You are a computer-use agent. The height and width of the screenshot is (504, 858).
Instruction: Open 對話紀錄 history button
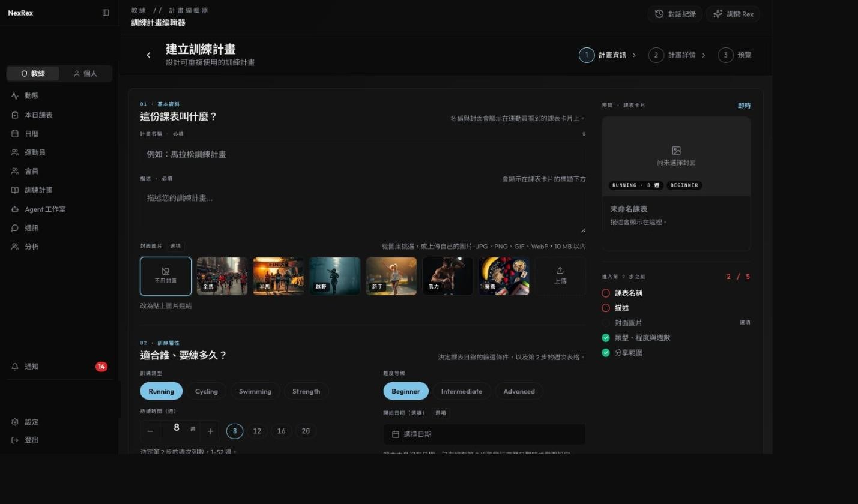click(675, 14)
